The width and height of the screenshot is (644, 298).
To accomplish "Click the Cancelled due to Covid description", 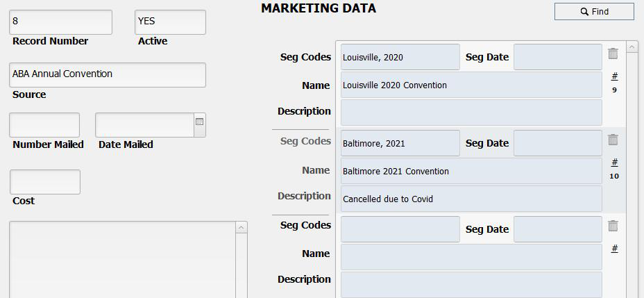I will [x=471, y=199].
